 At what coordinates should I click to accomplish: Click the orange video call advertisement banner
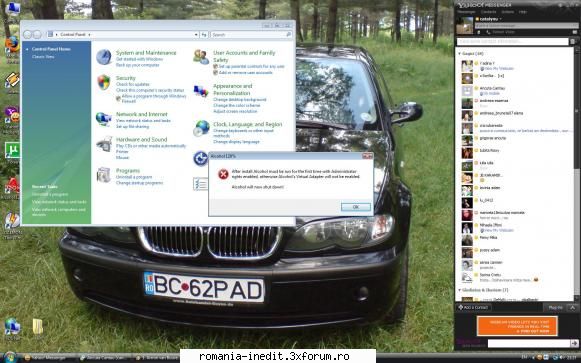coord(517,326)
